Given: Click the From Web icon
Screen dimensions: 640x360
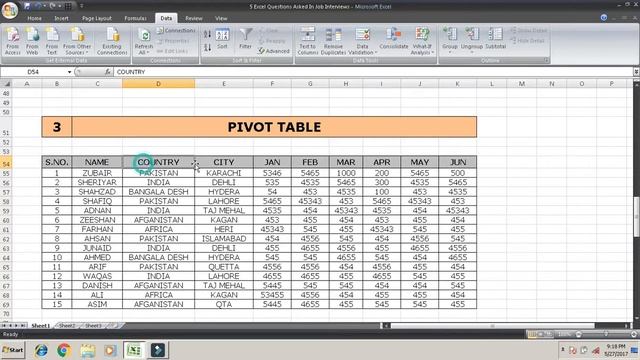Looking at the screenshot, I should (x=32, y=41).
